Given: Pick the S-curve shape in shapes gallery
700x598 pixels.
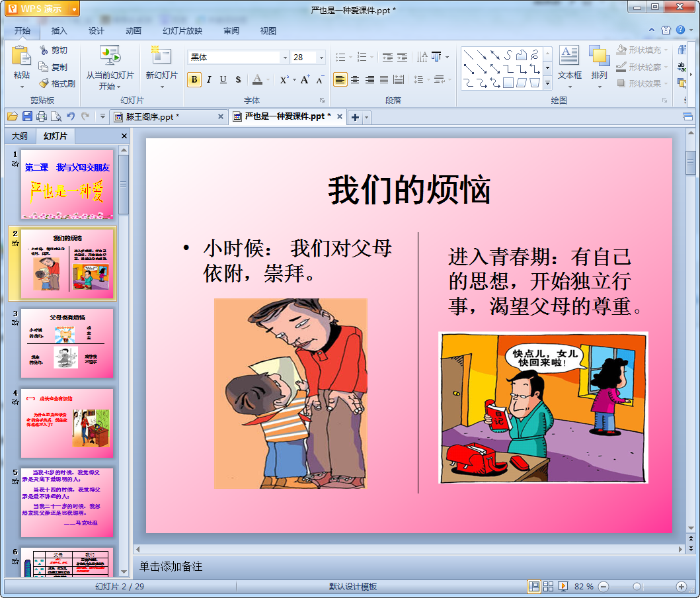Looking at the screenshot, I should [508, 55].
